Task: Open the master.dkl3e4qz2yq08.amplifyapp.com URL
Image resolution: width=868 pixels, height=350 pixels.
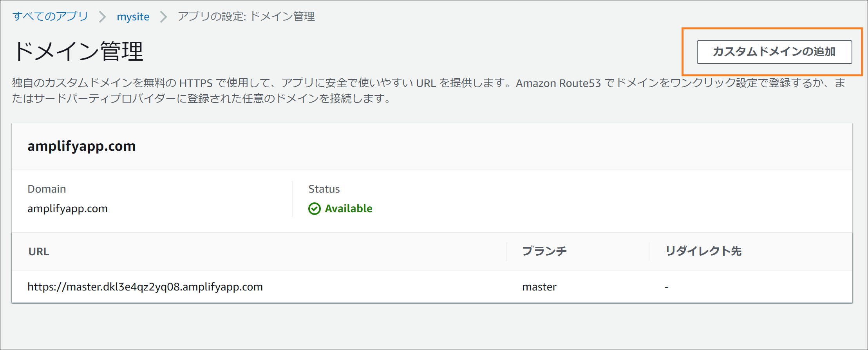Action: [x=145, y=287]
